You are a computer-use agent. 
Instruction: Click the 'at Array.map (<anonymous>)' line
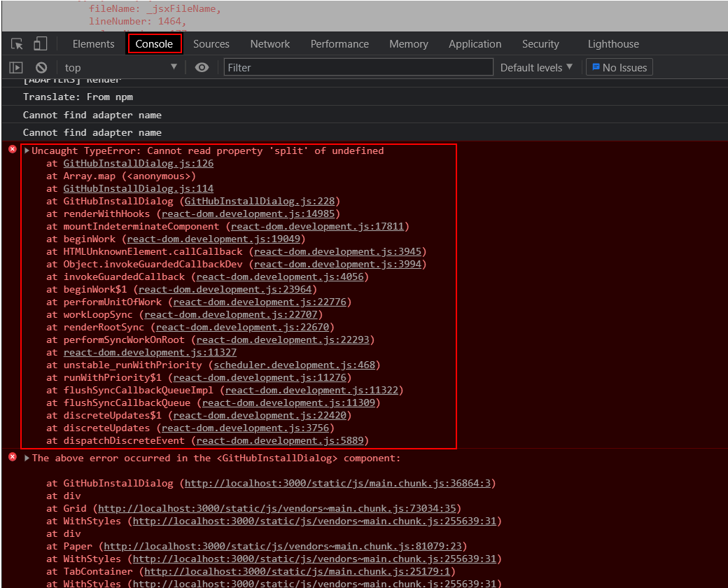[120, 176]
